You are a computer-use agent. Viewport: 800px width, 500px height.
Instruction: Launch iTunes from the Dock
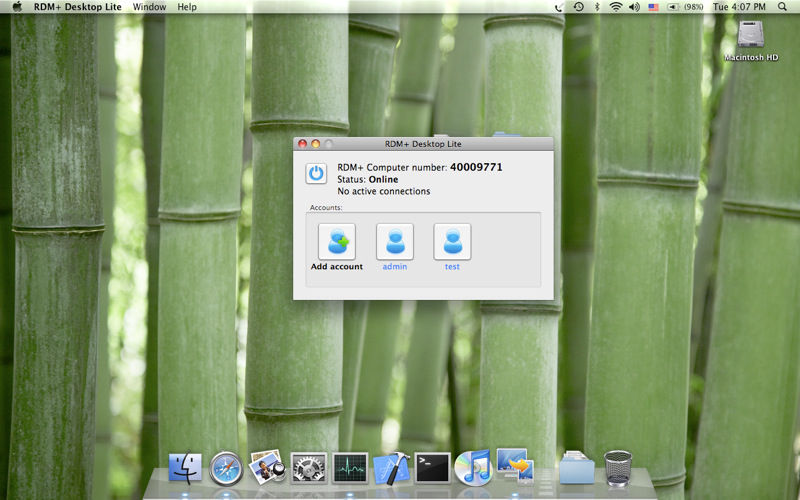(x=473, y=467)
